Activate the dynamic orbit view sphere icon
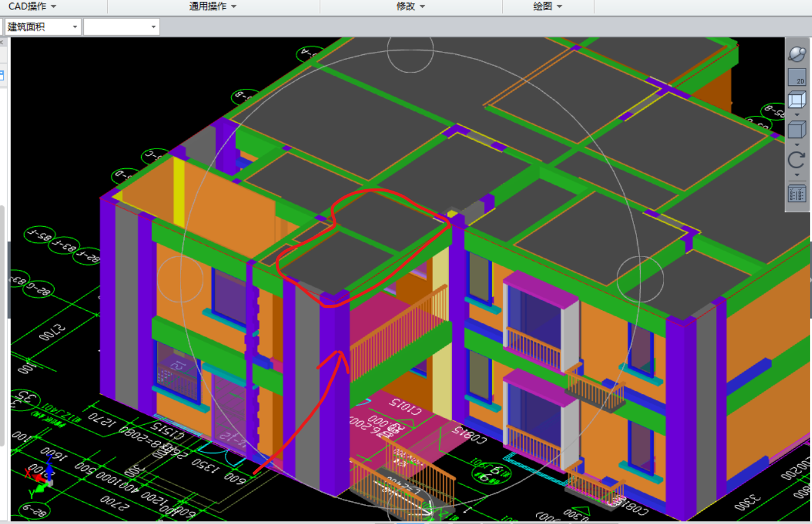The image size is (812, 524). (x=797, y=54)
